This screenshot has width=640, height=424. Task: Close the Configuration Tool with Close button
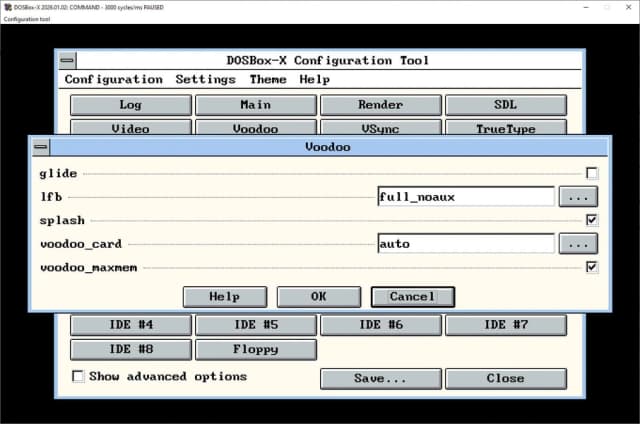[x=506, y=379]
